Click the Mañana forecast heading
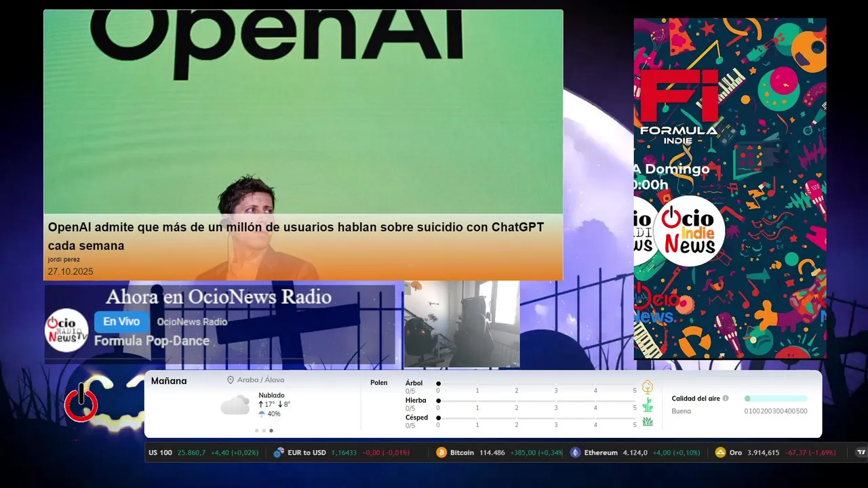Screen dimensions: 868x488 (x=169, y=381)
